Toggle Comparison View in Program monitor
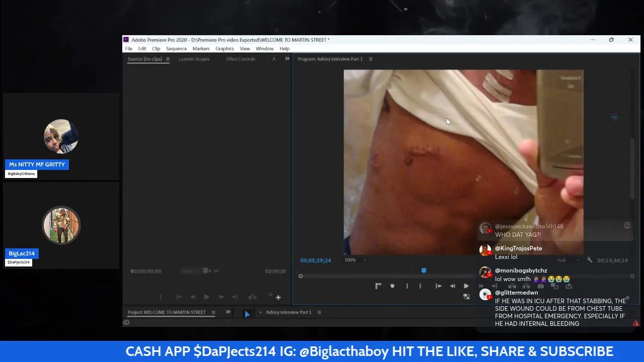Image resolution: width=644 pixels, height=362 pixels. (x=555, y=286)
